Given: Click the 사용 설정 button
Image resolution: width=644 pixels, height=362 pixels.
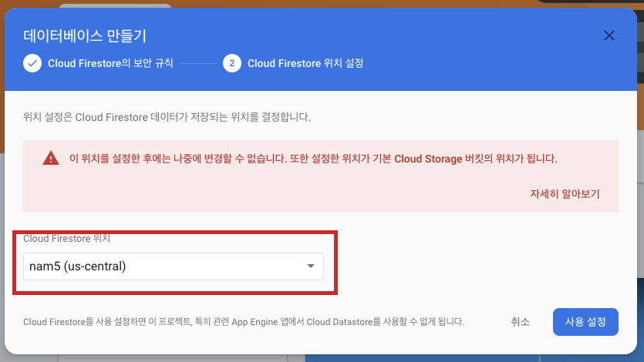Looking at the screenshot, I should click(x=585, y=322).
